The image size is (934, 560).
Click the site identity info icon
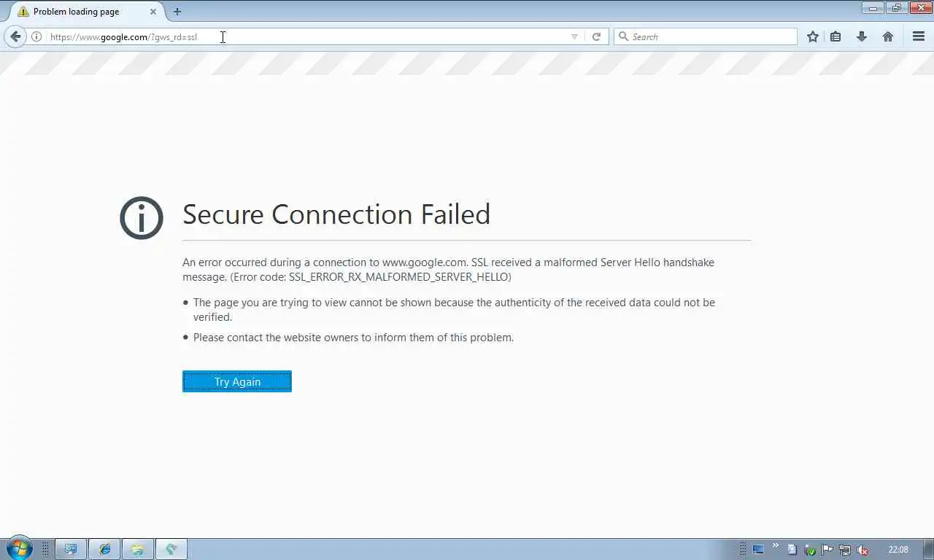pos(36,36)
